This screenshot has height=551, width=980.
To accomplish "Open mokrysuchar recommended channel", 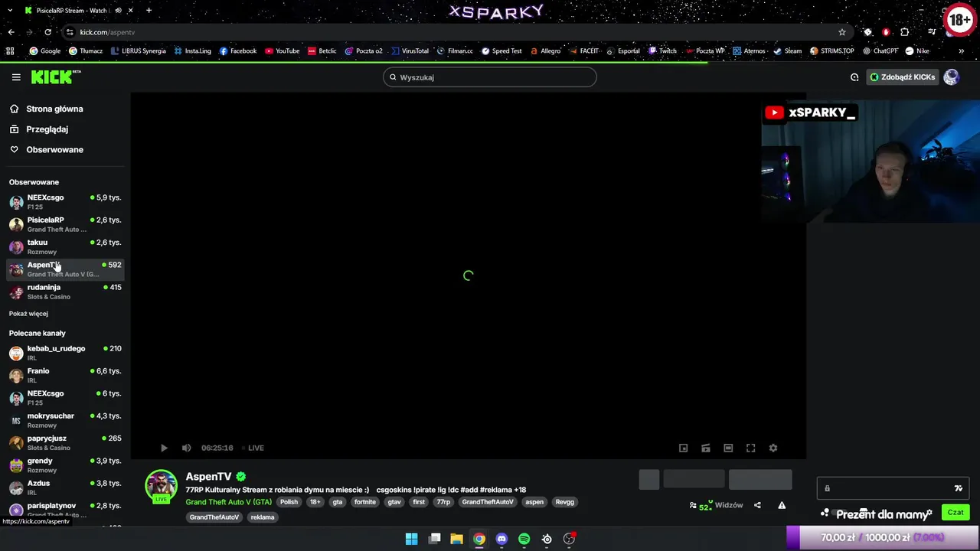I will (x=65, y=420).
